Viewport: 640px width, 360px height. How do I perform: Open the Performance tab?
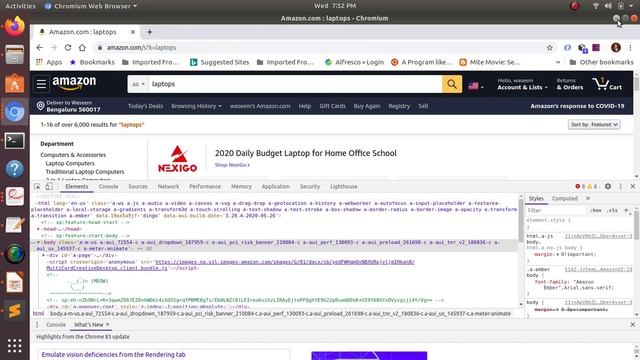205,187
